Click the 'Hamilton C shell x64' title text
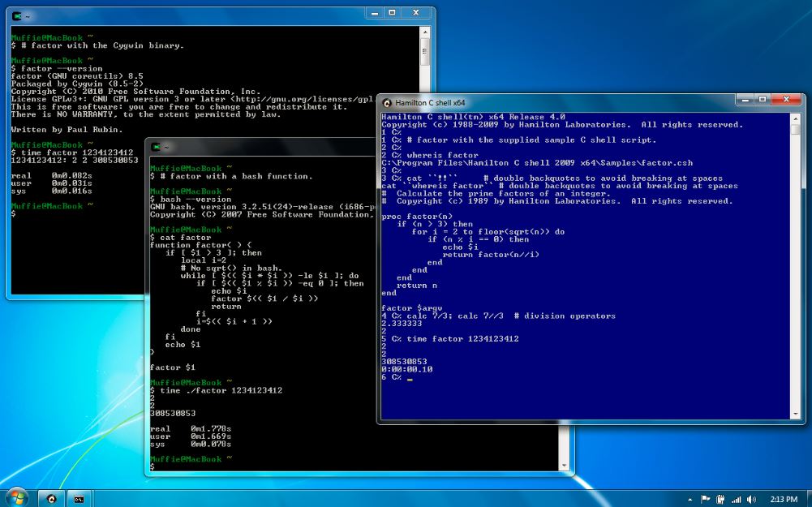The height and width of the screenshot is (507, 812). (x=430, y=102)
